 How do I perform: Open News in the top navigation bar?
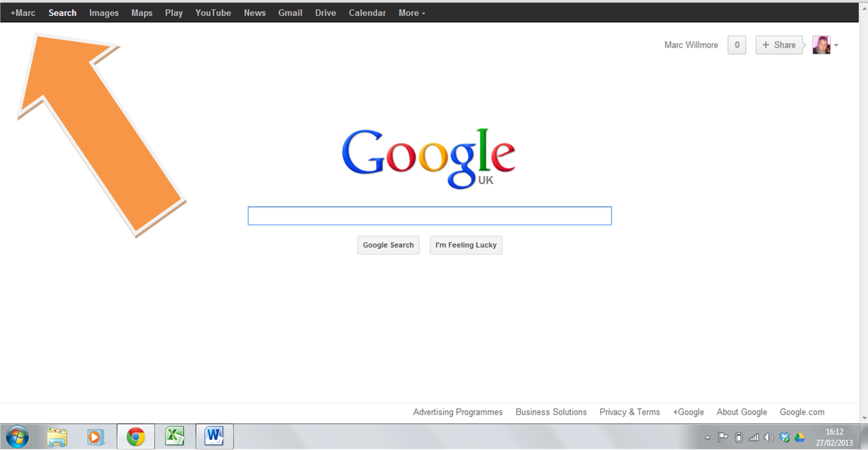coord(255,13)
